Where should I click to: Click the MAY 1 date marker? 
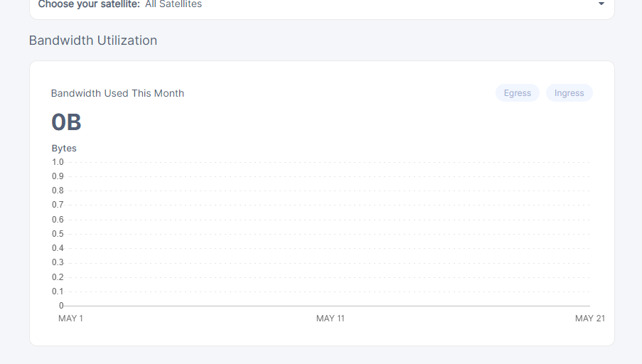pos(70,318)
